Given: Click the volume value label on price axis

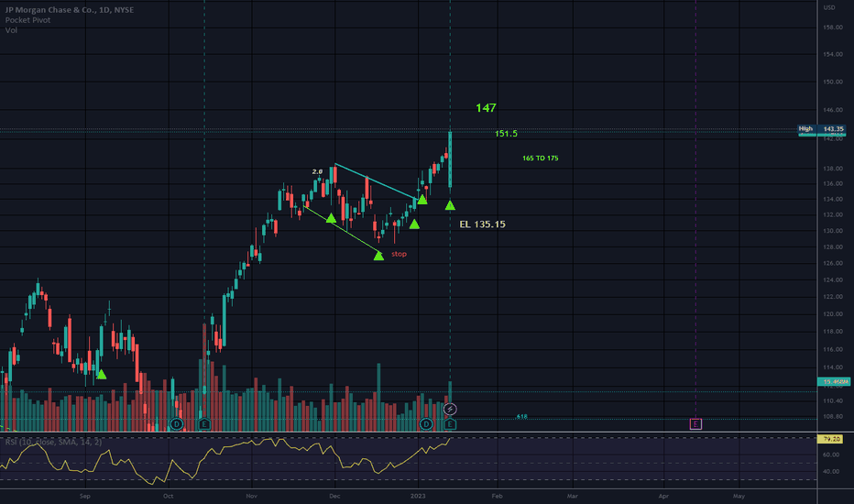Looking at the screenshot, I should coord(834,381).
